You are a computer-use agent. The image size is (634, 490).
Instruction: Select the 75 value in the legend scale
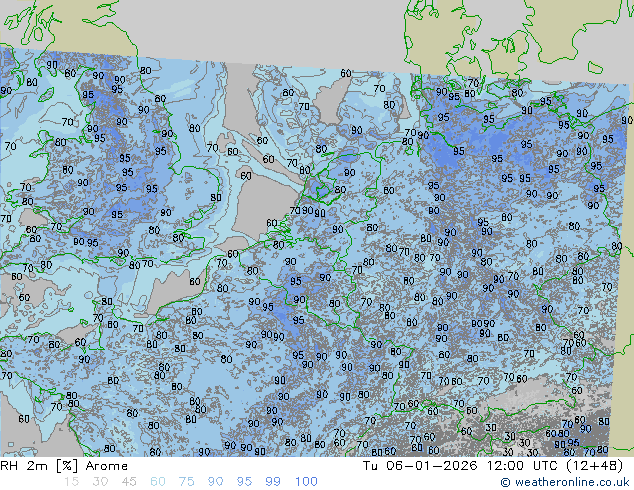coord(186,482)
